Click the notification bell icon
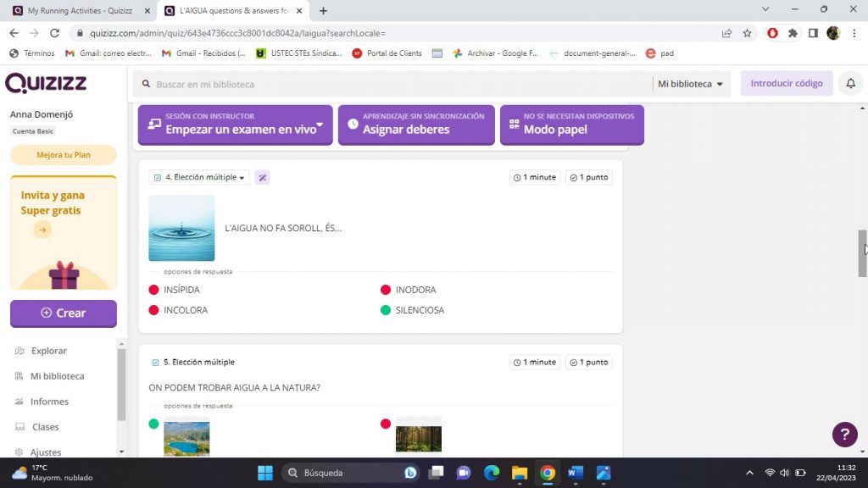 (x=850, y=84)
